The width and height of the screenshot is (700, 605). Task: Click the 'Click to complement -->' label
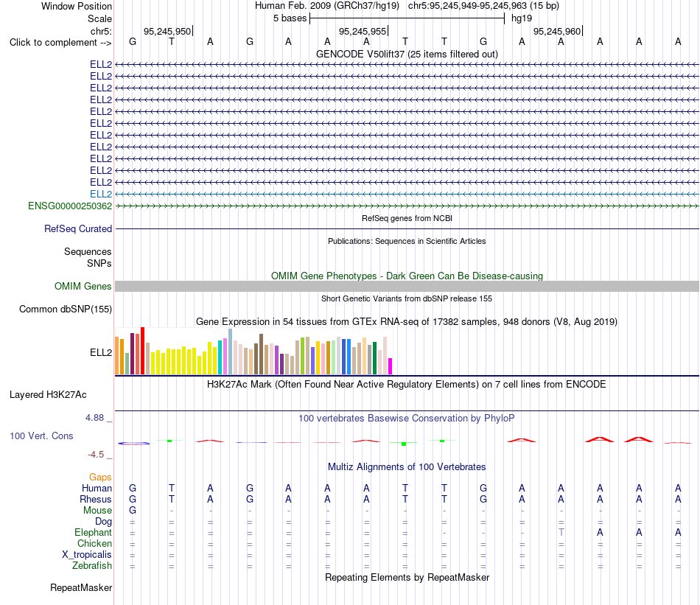pyautogui.click(x=60, y=43)
